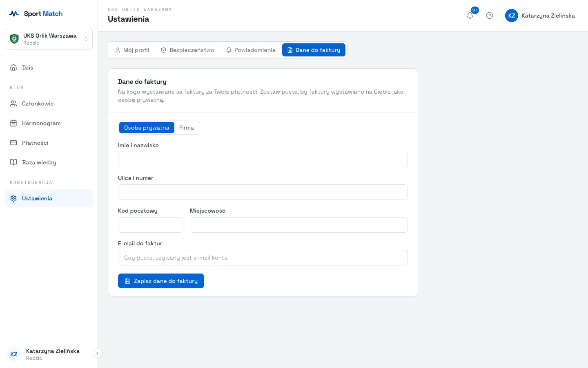
Task: Open Płatności in the sidebar
Action: coord(49,143)
